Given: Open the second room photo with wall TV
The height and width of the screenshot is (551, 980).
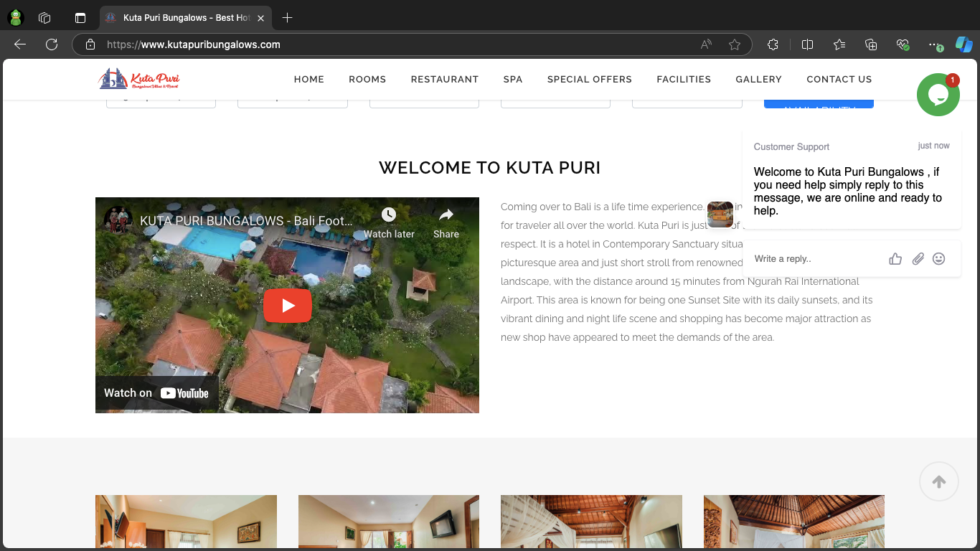Looking at the screenshot, I should (x=389, y=522).
